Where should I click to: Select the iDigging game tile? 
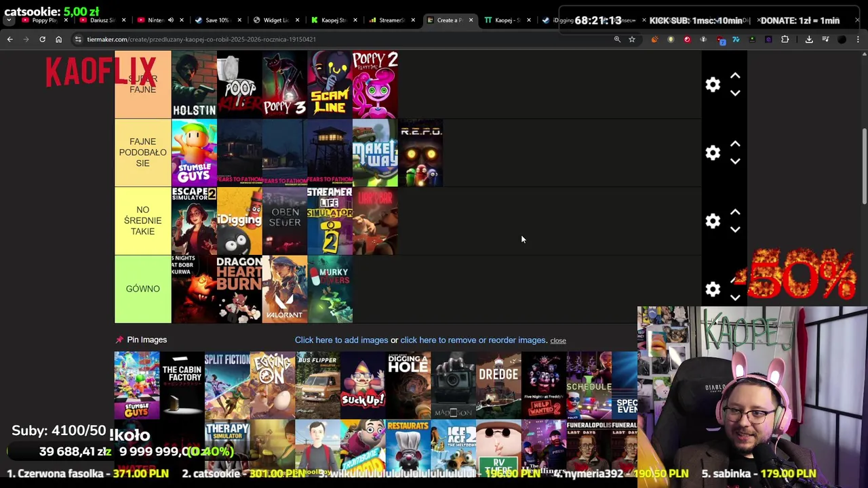tap(239, 221)
